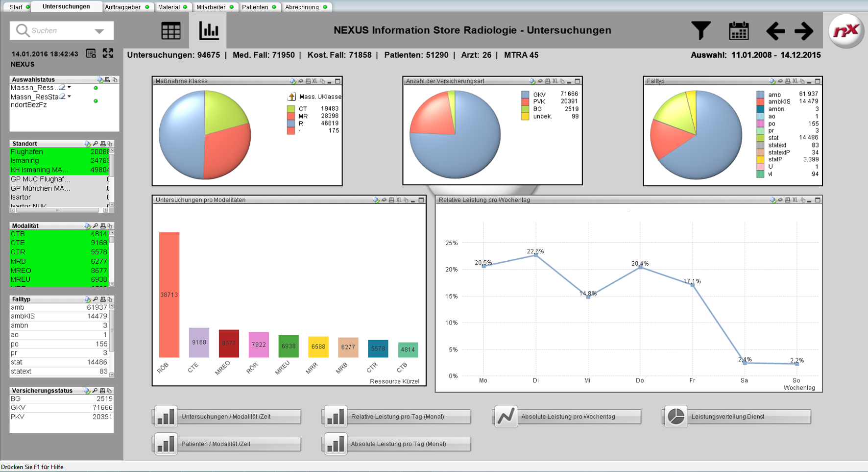Open the Abrechnung tab

(306, 7)
